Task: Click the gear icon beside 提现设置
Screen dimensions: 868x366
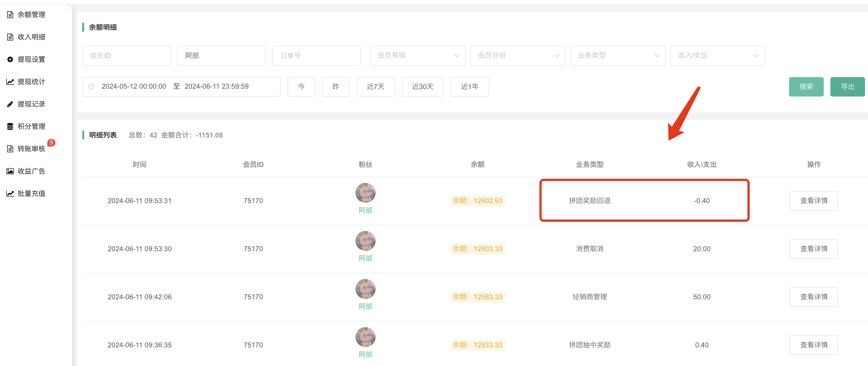Action: [x=10, y=60]
